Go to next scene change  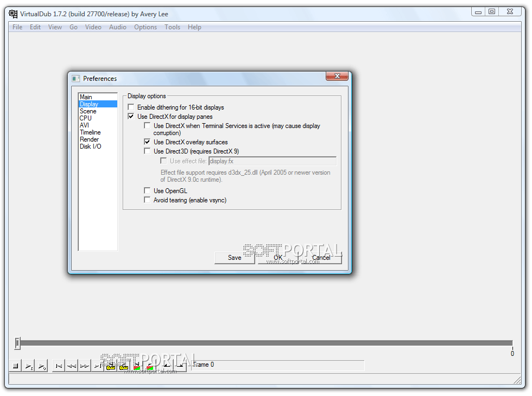(x=149, y=366)
